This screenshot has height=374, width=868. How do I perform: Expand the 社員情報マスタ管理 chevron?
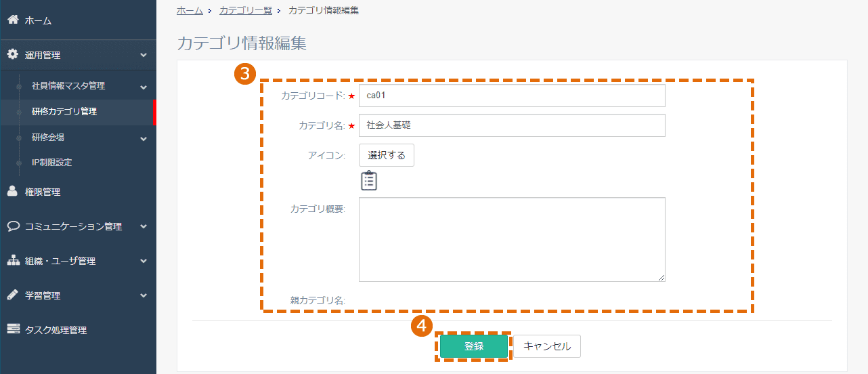[x=144, y=87]
